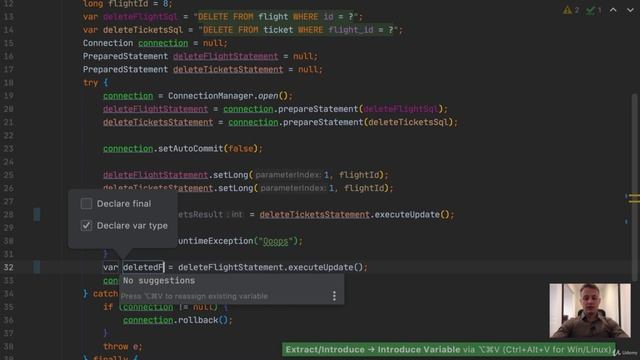
Task: Click line number 19 in the gutter
Action: click(x=9, y=96)
